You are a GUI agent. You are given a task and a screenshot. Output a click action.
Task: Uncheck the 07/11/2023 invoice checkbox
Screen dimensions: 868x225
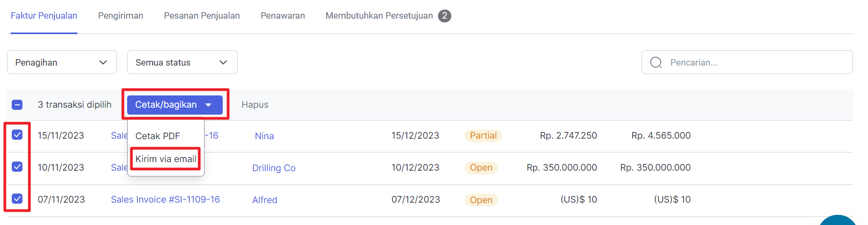click(17, 199)
